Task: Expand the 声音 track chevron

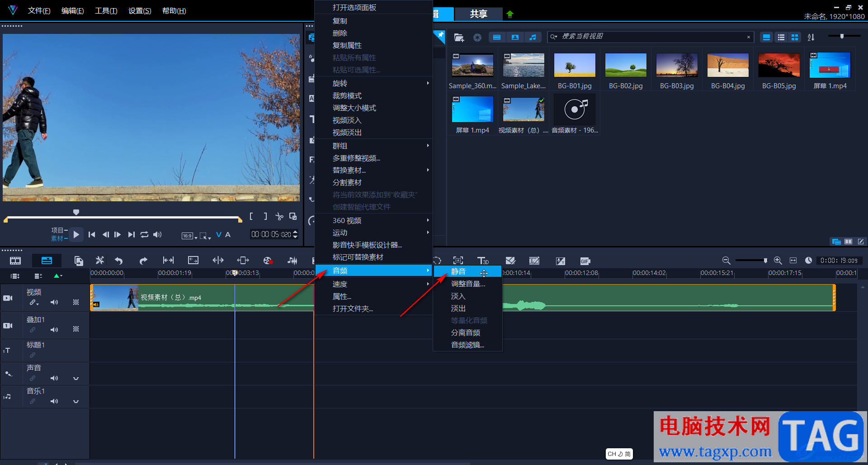Action: coord(76,379)
